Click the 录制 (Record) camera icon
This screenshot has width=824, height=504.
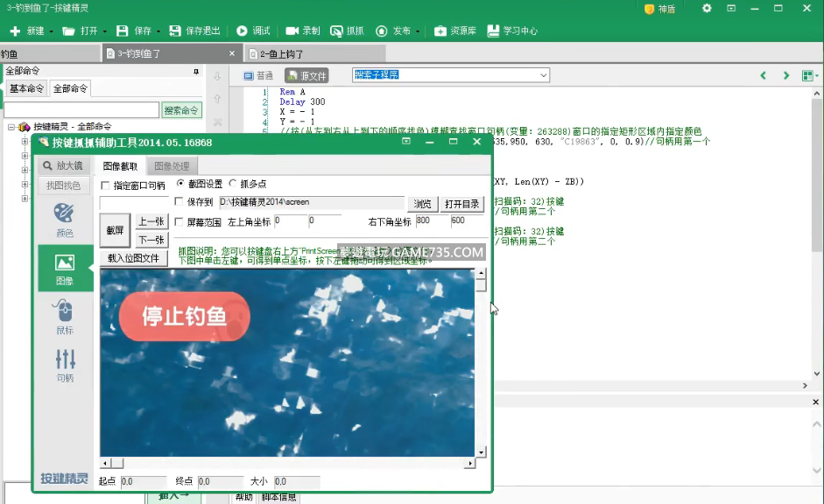pyautogui.click(x=292, y=31)
